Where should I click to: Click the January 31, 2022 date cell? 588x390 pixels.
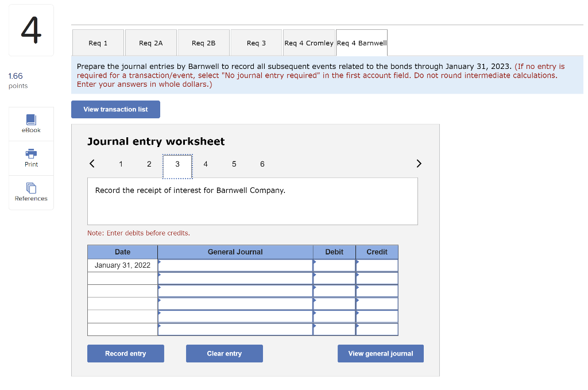[122, 265]
